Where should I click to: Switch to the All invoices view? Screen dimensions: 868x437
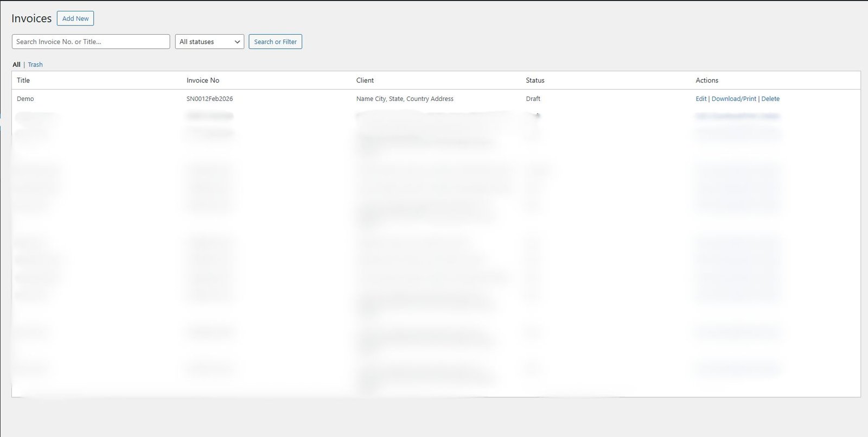coord(16,65)
